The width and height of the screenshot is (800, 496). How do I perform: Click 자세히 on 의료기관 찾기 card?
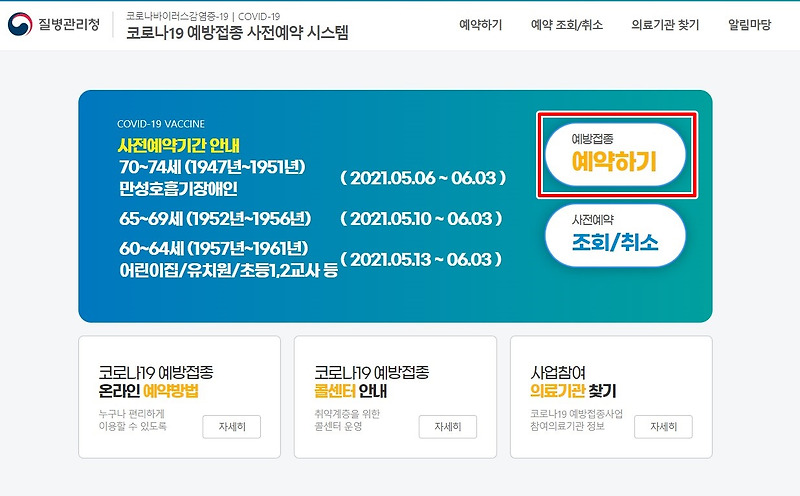663,427
